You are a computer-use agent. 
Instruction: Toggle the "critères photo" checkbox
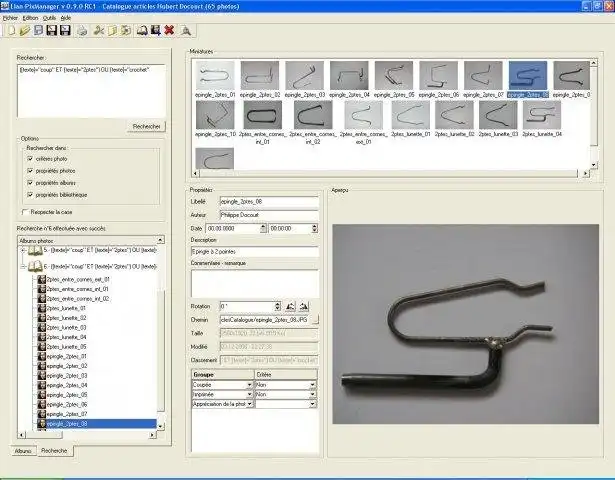(x=30, y=158)
